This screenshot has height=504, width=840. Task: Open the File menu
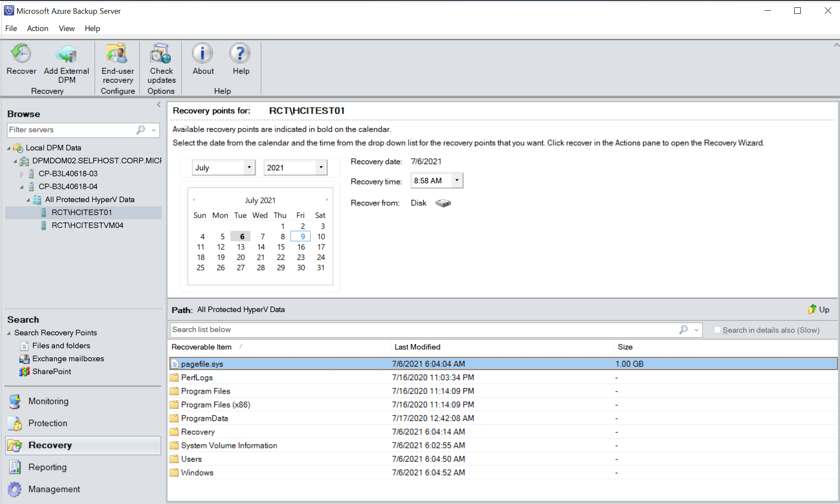click(11, 28)
